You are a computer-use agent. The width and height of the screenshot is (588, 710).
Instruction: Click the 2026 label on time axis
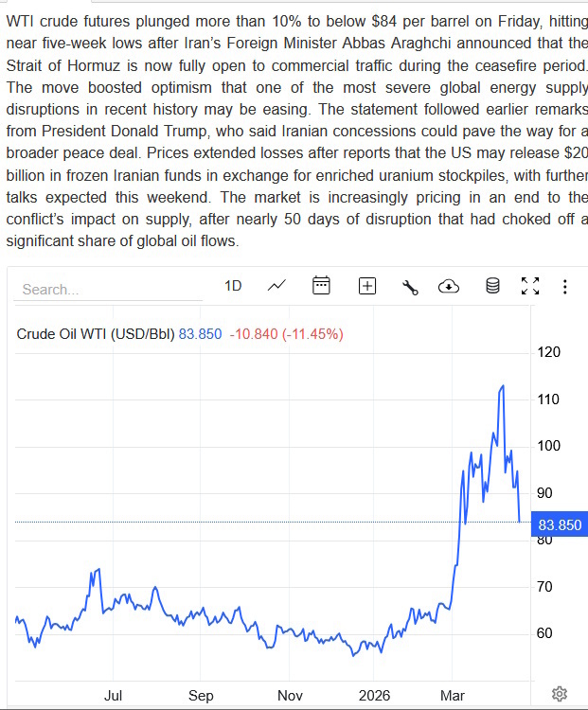tap(374, 695)
